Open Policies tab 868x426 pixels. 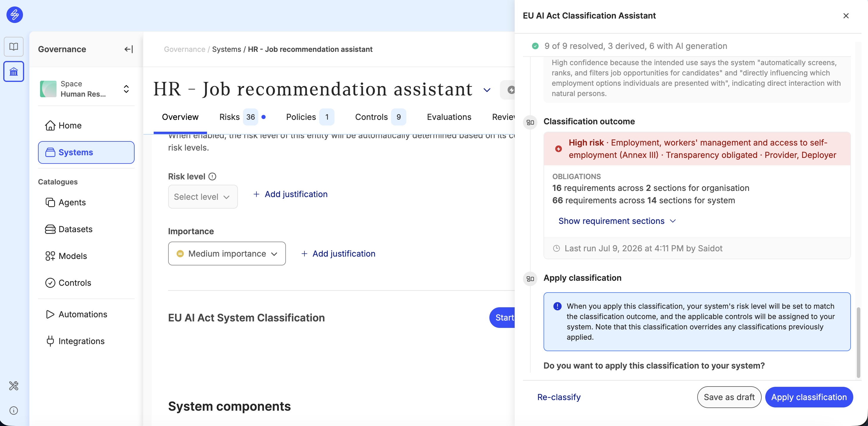coord(310,117)
